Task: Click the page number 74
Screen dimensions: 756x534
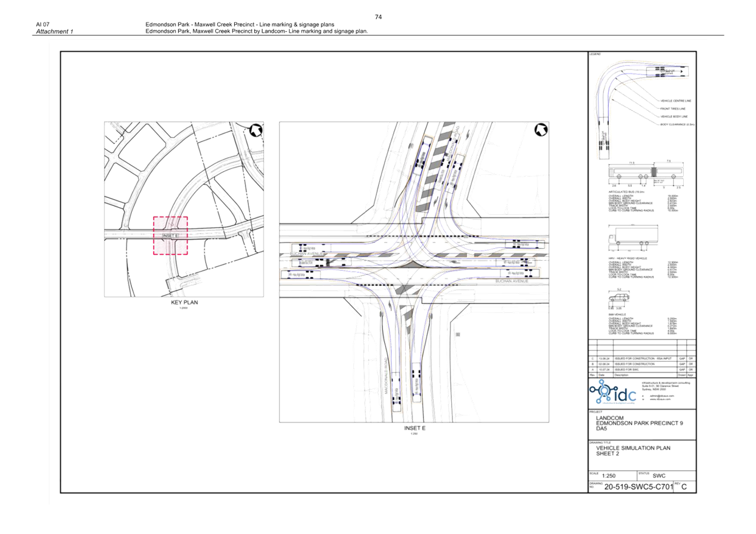Action: [378, 17]
